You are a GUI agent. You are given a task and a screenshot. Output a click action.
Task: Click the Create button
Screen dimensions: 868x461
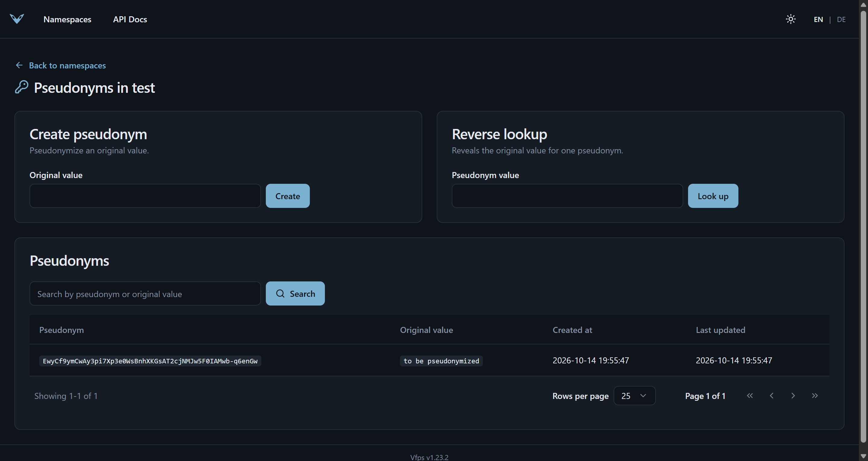tap(288, 196)
